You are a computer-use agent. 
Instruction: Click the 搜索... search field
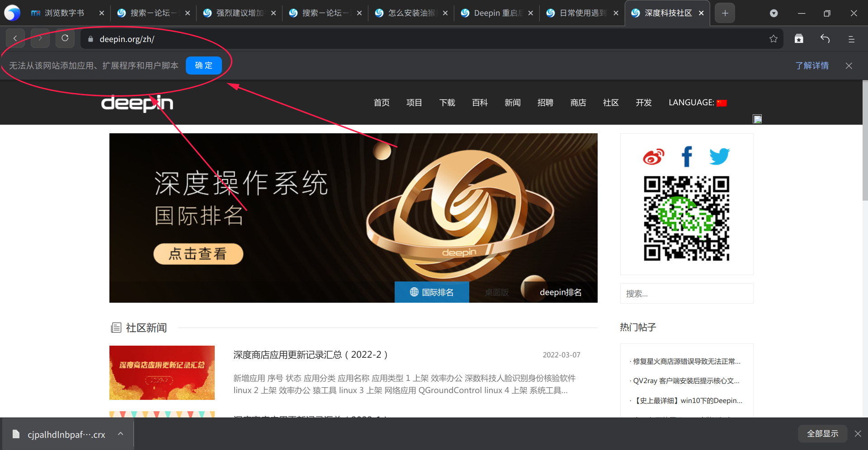pyautogui.click(x=686, y=293)
